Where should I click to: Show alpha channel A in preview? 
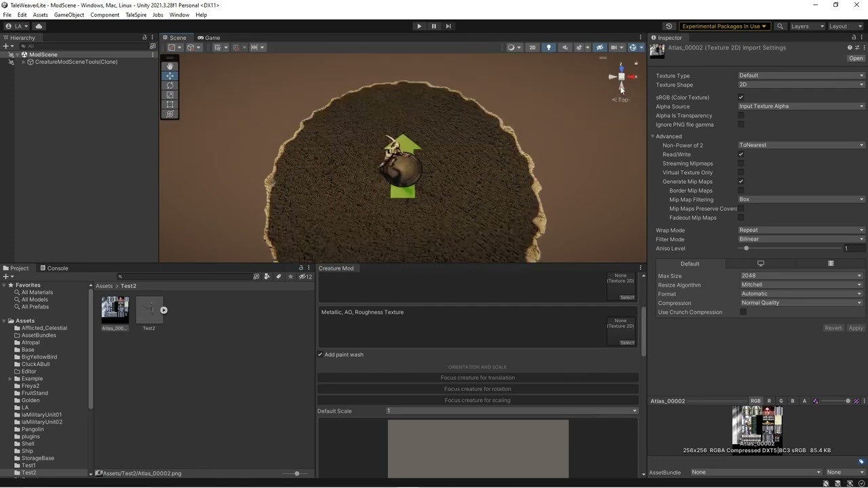(804, 401)
